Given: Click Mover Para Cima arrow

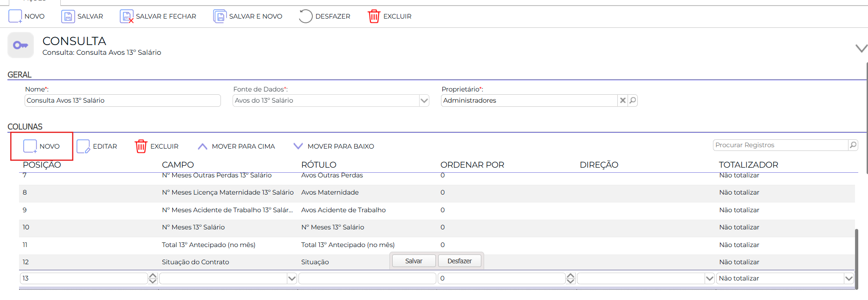Looking at the screenshot, I should (x=202, y=146).
